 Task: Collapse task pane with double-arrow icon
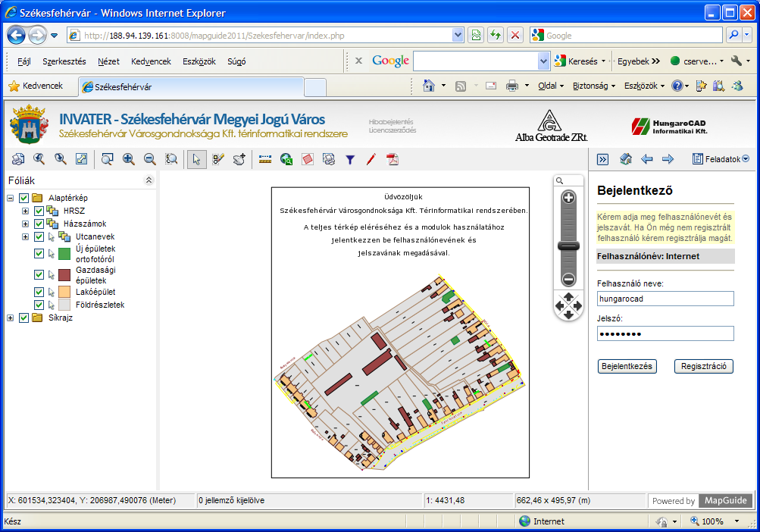click(x=602, y=159)
